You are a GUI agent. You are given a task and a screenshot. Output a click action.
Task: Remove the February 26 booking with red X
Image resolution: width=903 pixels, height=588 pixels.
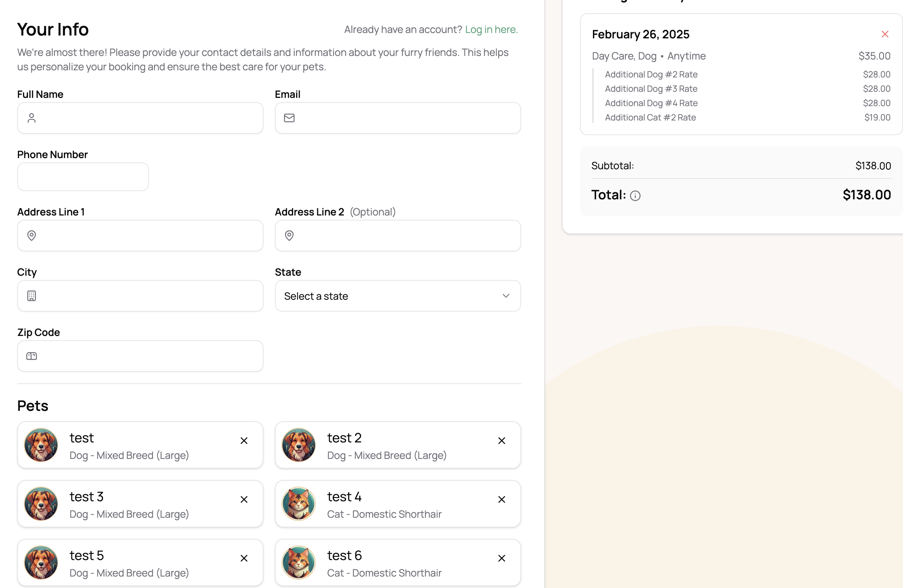(884, 34)
